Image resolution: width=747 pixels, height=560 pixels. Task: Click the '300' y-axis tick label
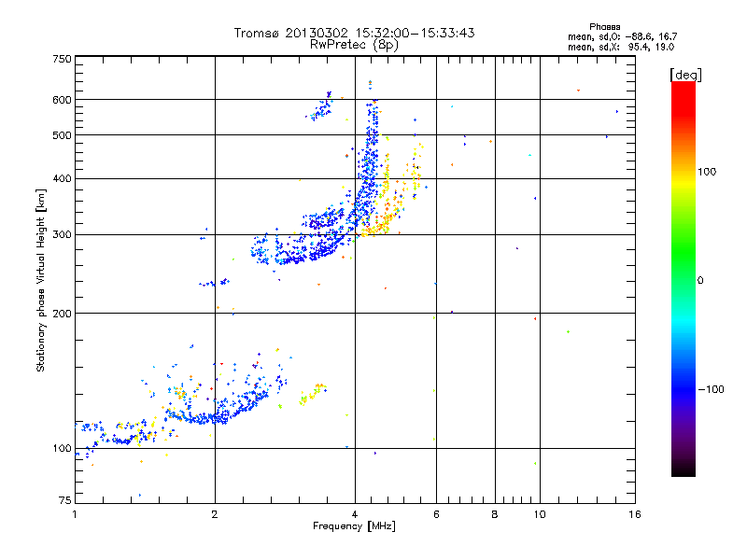tap(62, 235)
